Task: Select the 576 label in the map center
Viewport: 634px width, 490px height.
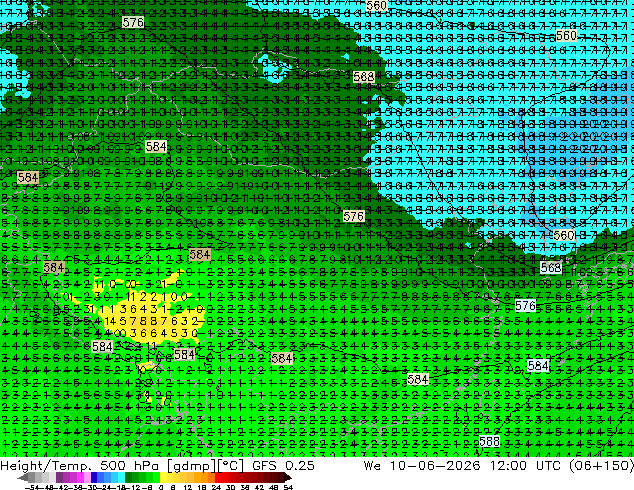Action: pyautogui.click(x=353, y=216)
